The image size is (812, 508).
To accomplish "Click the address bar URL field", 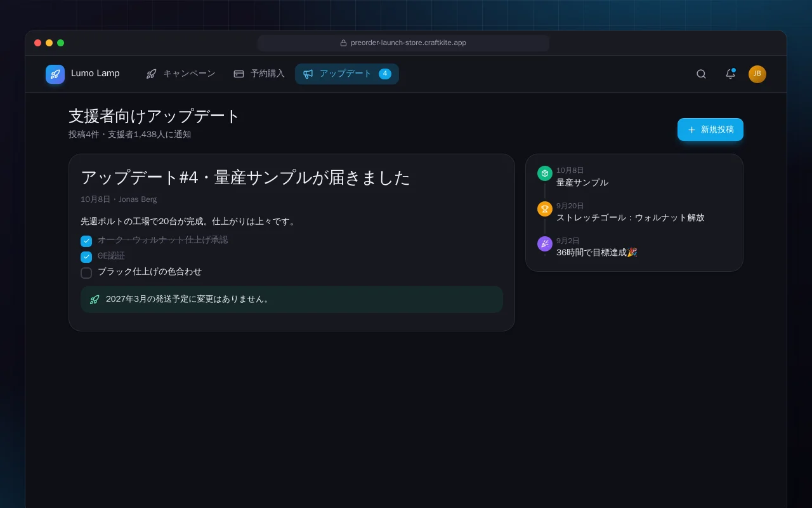I will tap(403, 43).
